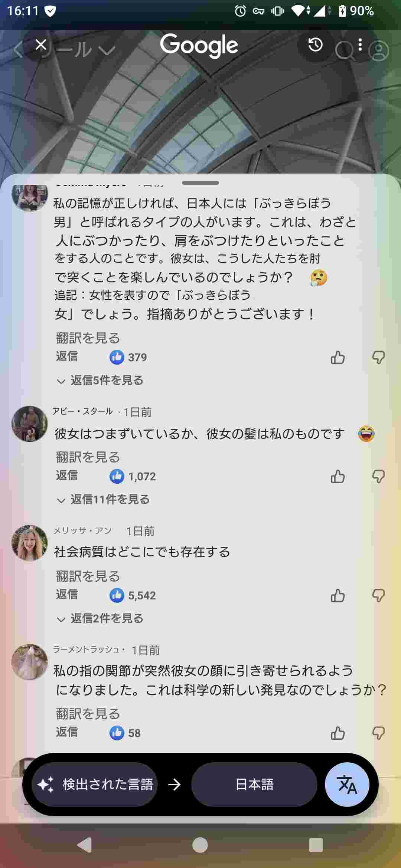This screenshot has height=868, width=401.
Task: Close the Google Lens overlay with X
Action: 41,45
